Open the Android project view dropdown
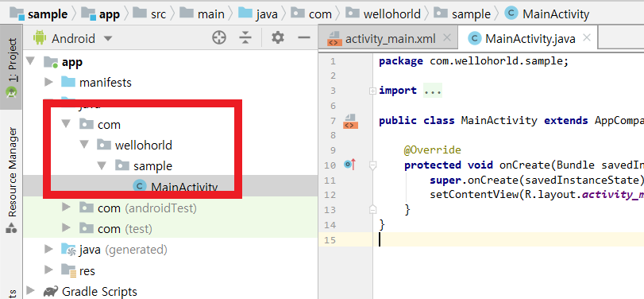The width and height of the screenshot is (644, 299). pyautogui.click(x=108, y=39)
